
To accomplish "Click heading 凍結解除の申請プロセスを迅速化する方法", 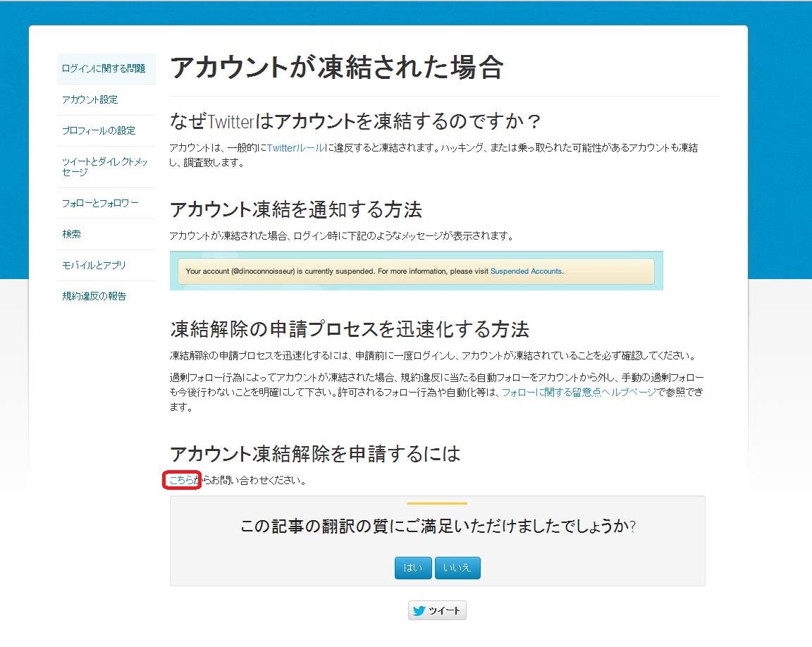I will coord(350,329).
